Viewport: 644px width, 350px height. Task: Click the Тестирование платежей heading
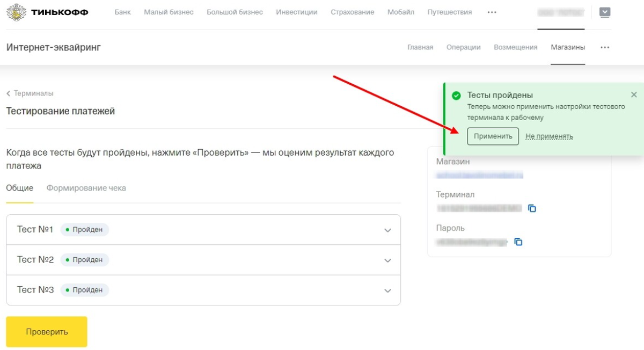pyautogui.click(x=60, y=111)
